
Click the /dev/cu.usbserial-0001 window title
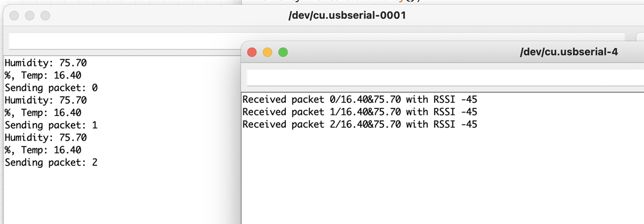click(347, 16)
